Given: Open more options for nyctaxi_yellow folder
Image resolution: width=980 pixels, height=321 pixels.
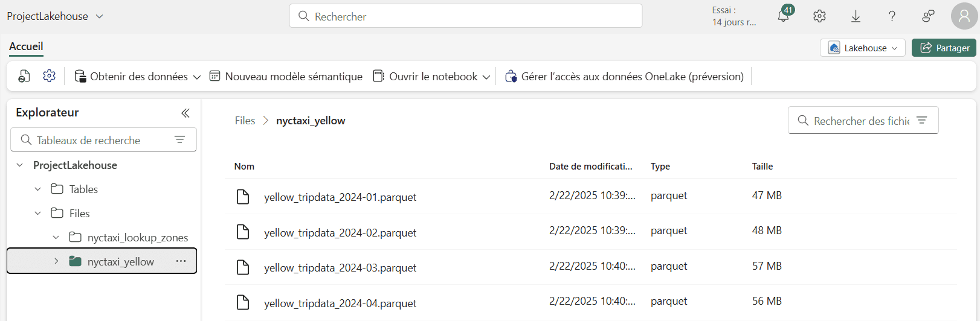Looking at the screenshot, I should point(181,261).
